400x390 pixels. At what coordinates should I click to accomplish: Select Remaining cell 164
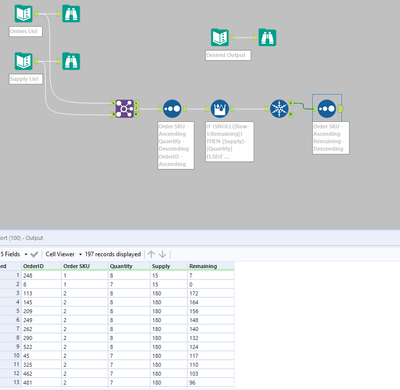(211, 302)
